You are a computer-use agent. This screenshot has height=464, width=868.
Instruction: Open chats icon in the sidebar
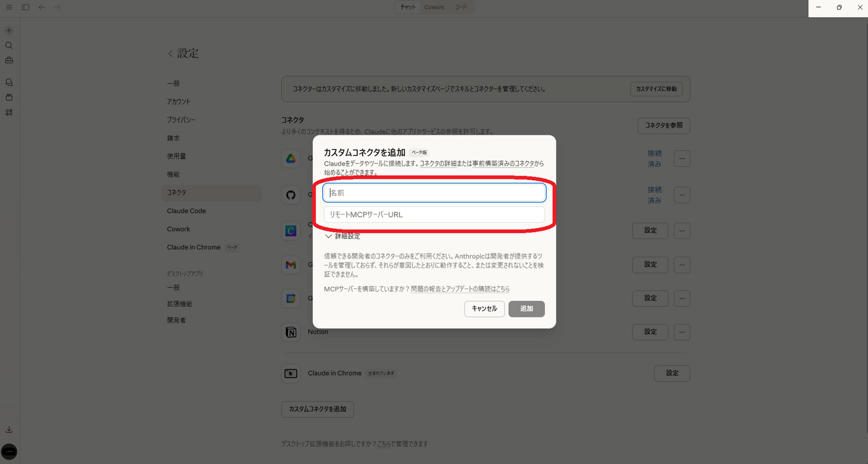pos(9,83)
